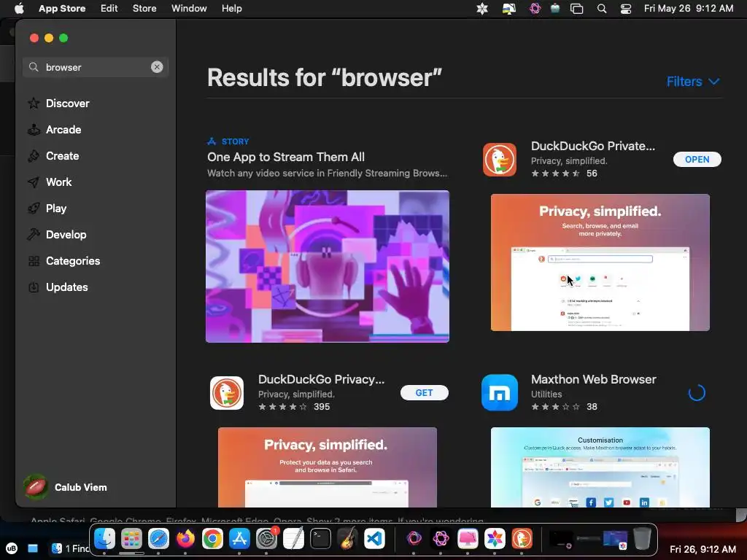Click the magnifier icon in search field
The height and width of the screenshot is (560, 747).
(x=34, y=67)
